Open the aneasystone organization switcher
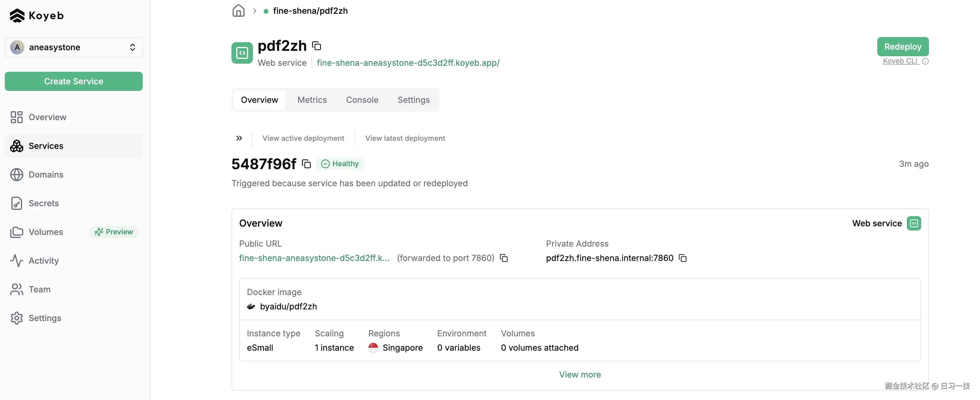980x400 pixels. (73, 47)
